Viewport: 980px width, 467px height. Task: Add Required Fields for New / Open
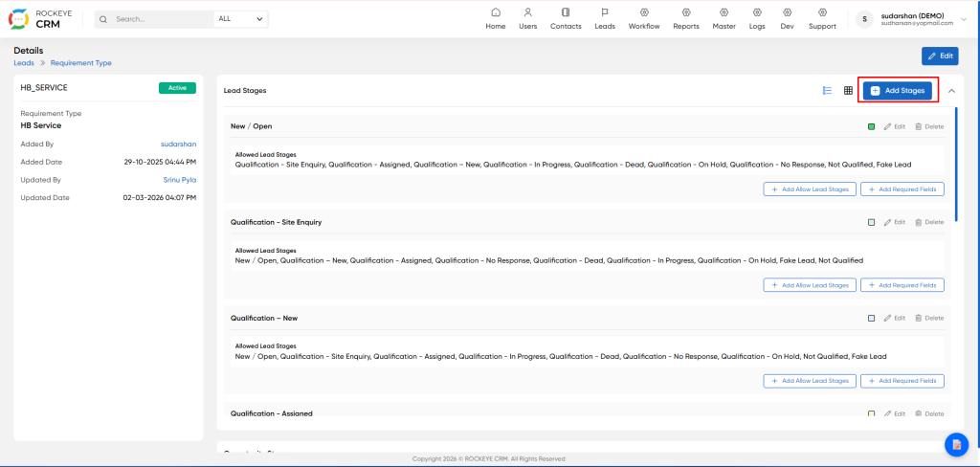tap(902, 189)
